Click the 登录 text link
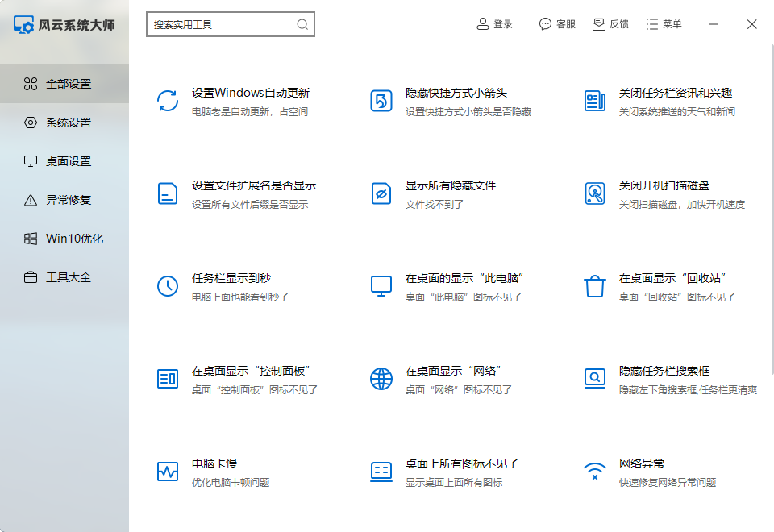774x532 pixels. (503, 24)
